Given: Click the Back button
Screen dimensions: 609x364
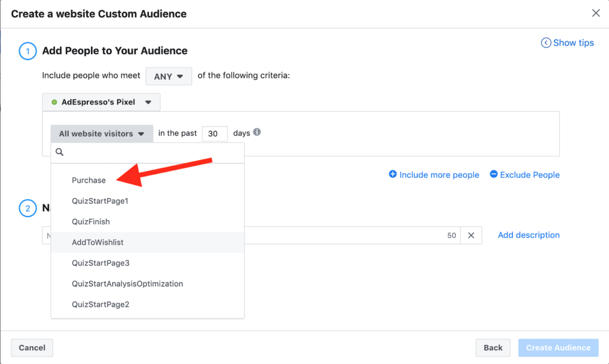Looking at the screenshot, I should point(493,348).
